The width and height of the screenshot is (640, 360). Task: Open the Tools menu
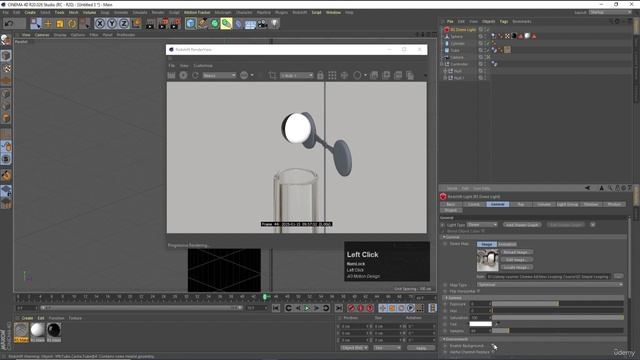[x=60, y=13]
